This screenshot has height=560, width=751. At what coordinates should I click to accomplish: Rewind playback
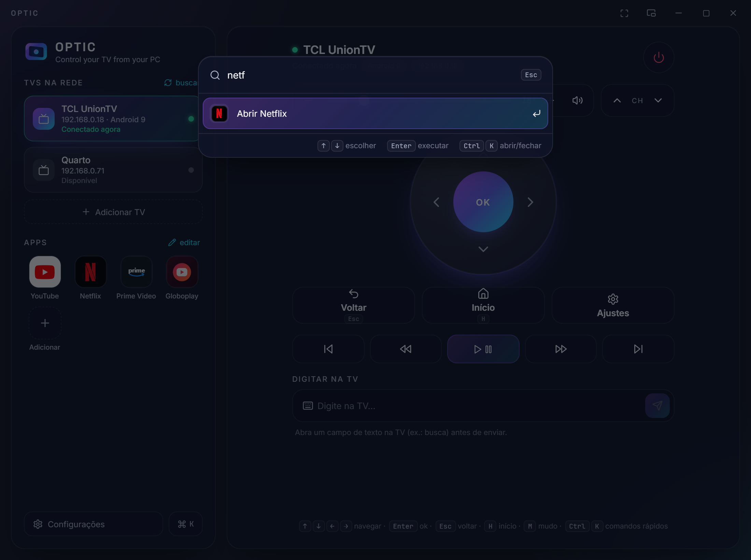point(406,349)
